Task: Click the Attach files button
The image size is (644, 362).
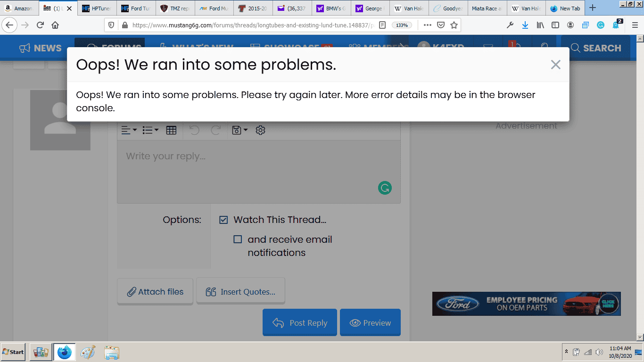Action: 155,291
